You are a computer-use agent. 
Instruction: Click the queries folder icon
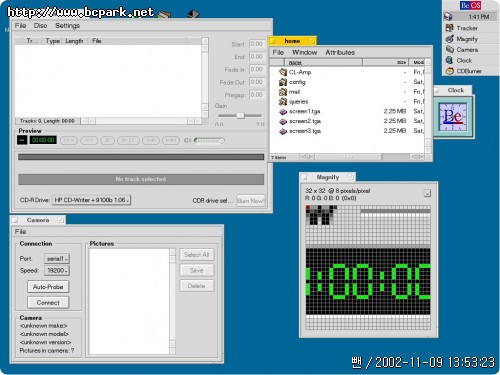283,101
